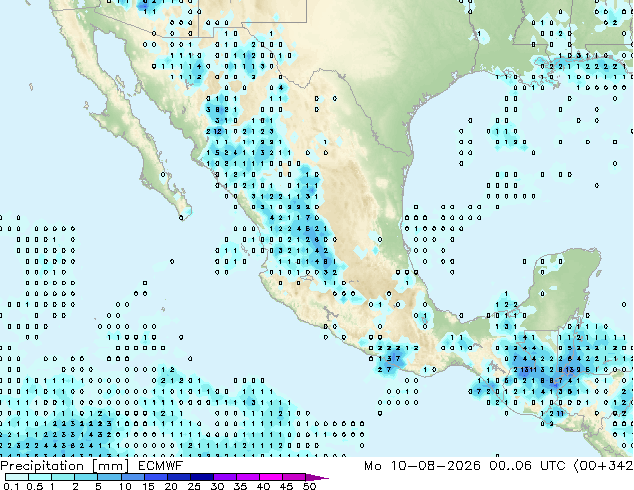This screenshot has width=634, height=490.
Task: Click the '00..06' time range text
Action: [511, 466]
